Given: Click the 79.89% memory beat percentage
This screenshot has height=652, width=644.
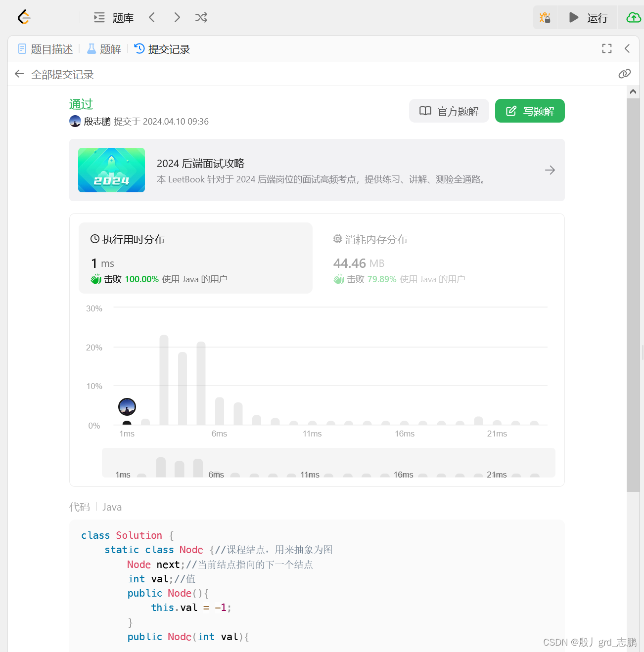Looking at the screenshot, I should point(382,279).
